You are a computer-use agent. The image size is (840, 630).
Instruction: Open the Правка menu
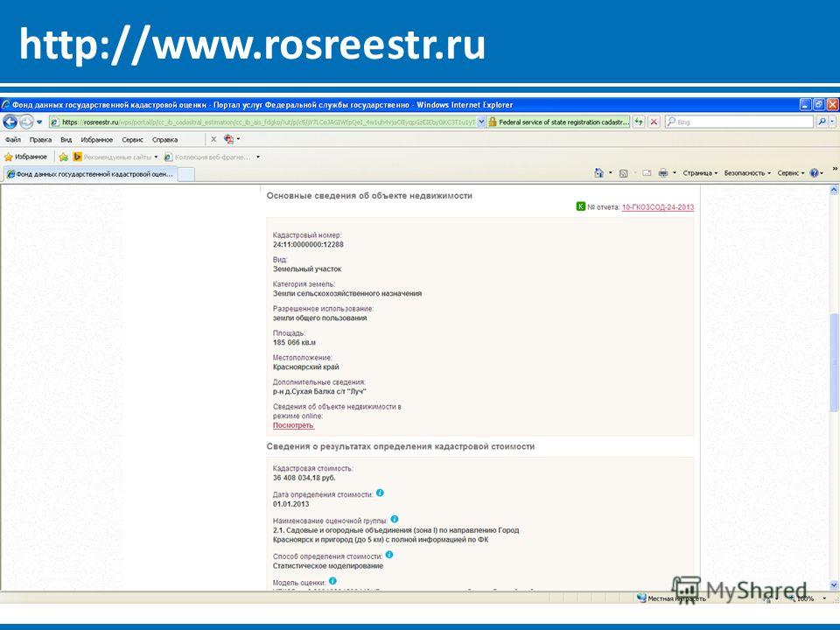[x=41, y=140]
